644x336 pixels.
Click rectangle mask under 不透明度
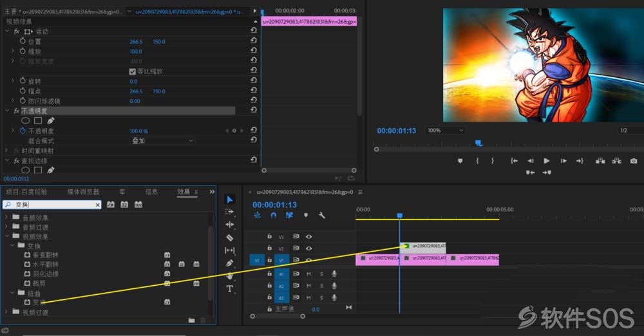coord(38,121)
